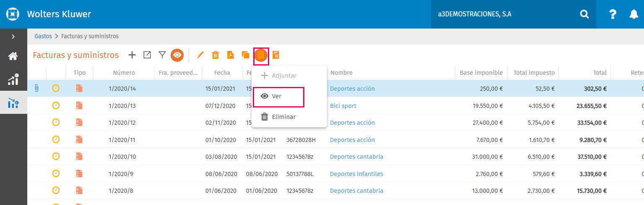Click total amount 302,50 €
Screen dimensions: 644x205
coord(595,89)
